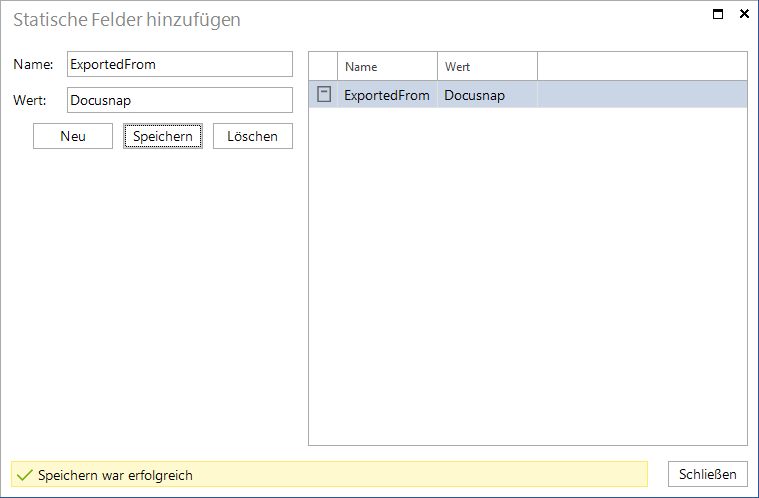The image size is (759, 498).
Task: Click the Schließen button
Action: 708,474
